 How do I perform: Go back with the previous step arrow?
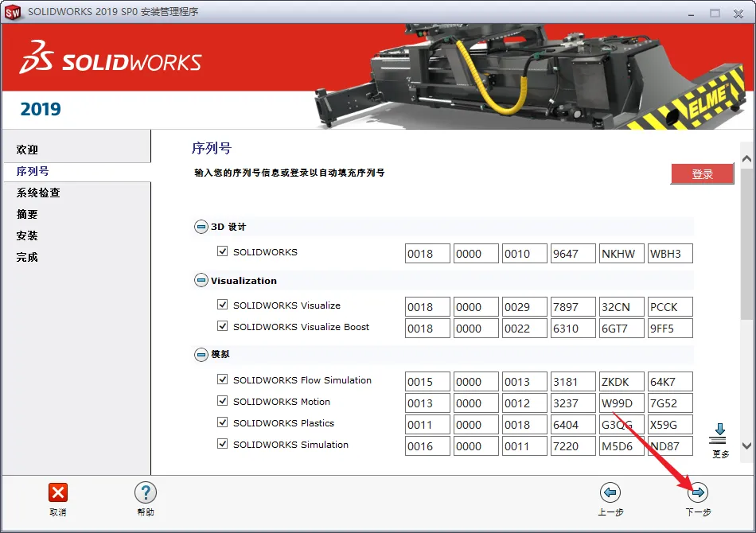click(x=610, y=492)
